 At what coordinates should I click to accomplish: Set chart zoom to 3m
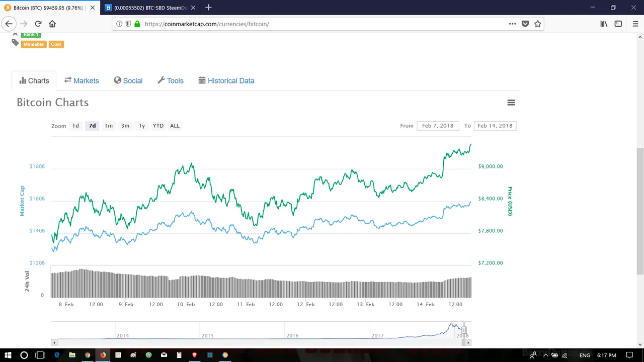(125, 126)
